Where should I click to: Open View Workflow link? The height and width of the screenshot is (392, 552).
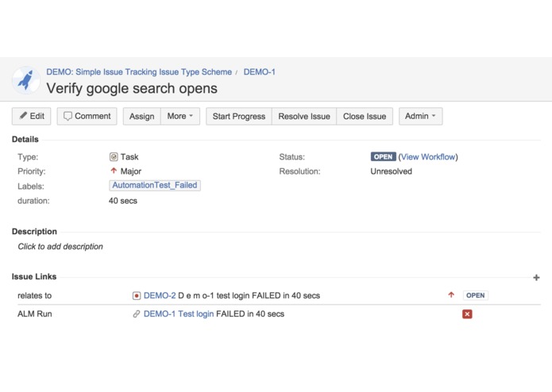[428, 157]
